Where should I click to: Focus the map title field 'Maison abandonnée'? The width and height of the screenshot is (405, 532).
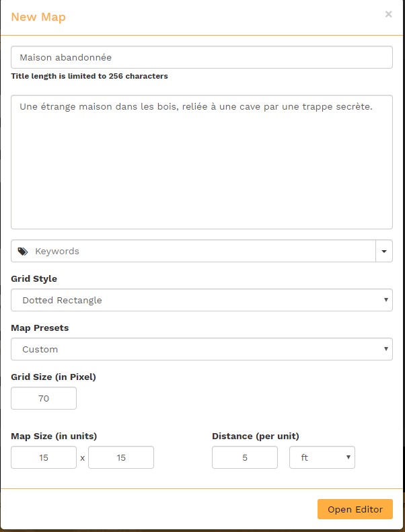click(202, 57)
